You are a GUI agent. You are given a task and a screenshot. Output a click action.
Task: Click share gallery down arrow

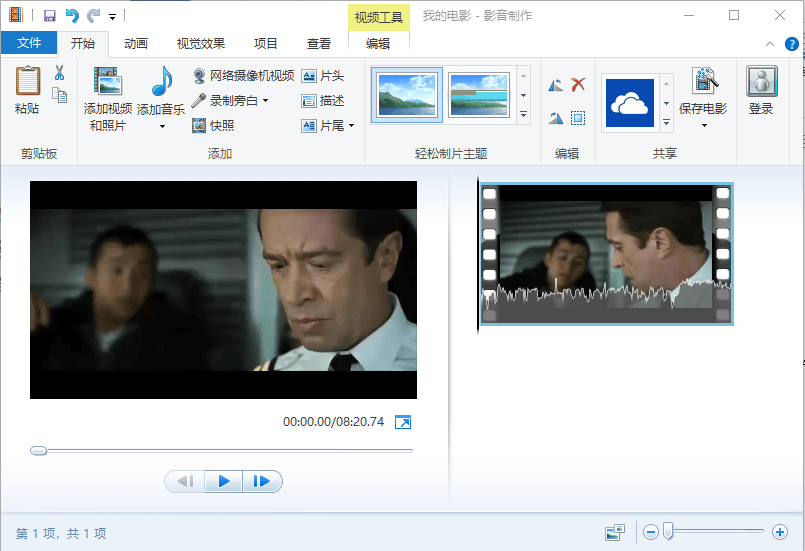click(x=666, y=104)
